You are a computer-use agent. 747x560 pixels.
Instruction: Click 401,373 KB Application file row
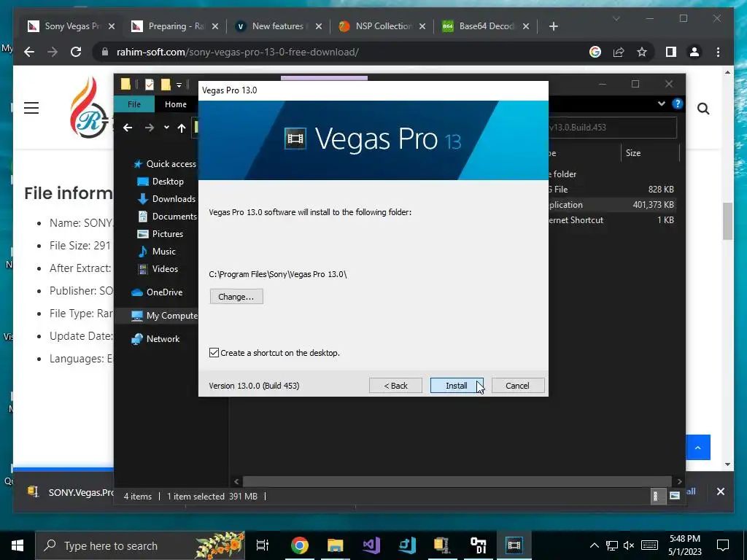(614, 205)
